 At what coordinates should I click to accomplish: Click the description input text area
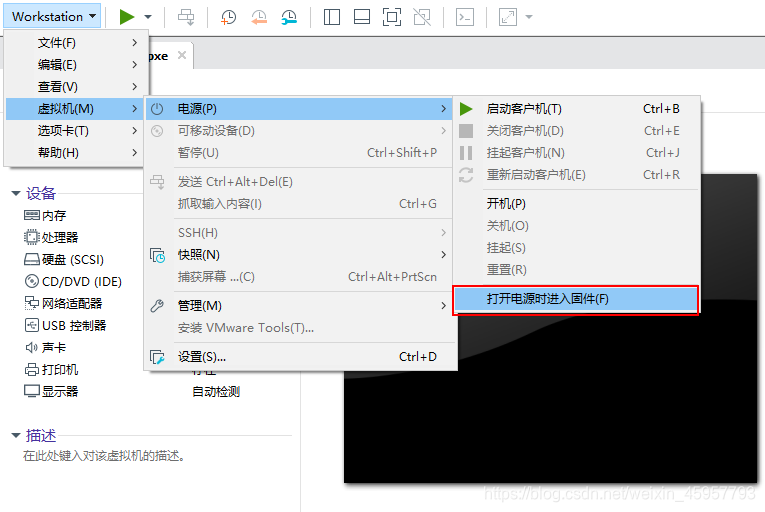pos(103,456)
